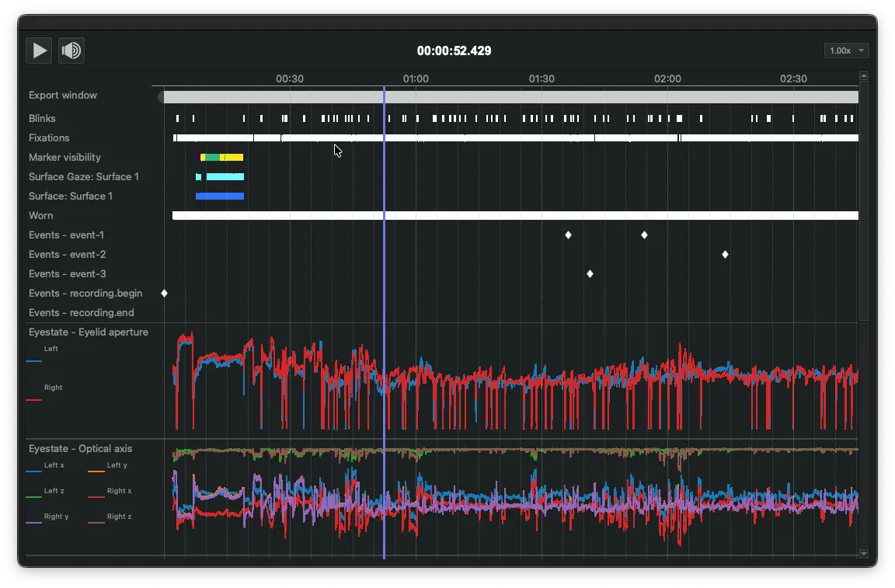This screenshot has width=895, height=588.
Task: Click the blue playhead line
Action: (384, 311)
